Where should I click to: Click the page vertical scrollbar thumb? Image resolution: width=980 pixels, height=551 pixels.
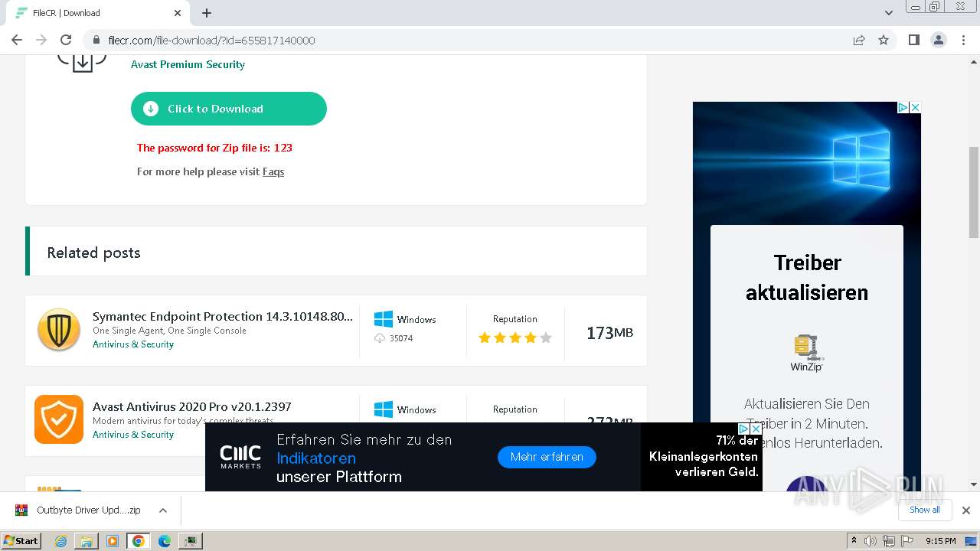click(x=974, y=193)
